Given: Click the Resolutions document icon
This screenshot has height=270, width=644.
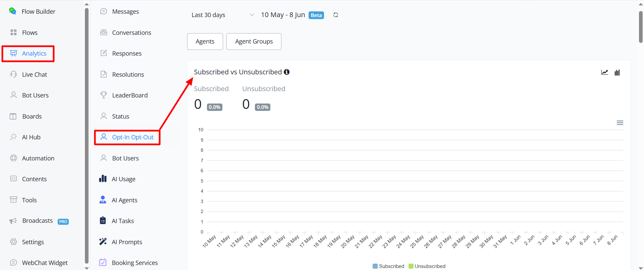Looking at the screenshot, I should point(104,74).
